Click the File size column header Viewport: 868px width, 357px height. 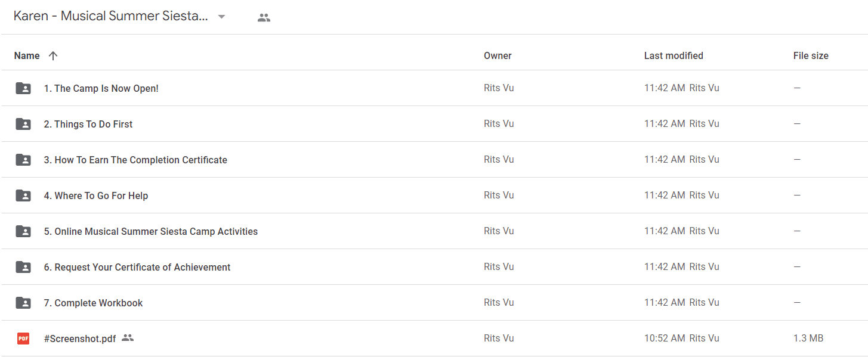click(x=811, y=55)
